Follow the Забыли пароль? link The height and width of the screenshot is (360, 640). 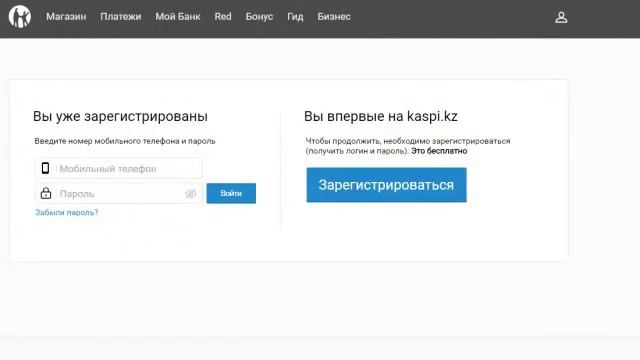[x=67, y=212]
